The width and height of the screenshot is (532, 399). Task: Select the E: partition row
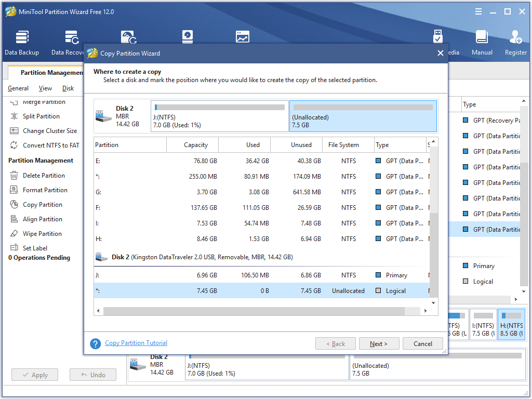pyautogui.click(x=262, y=161)
